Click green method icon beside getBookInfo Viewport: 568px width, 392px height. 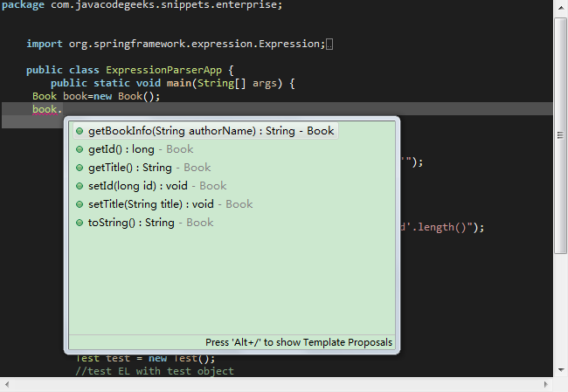click(x=80, y=131)
